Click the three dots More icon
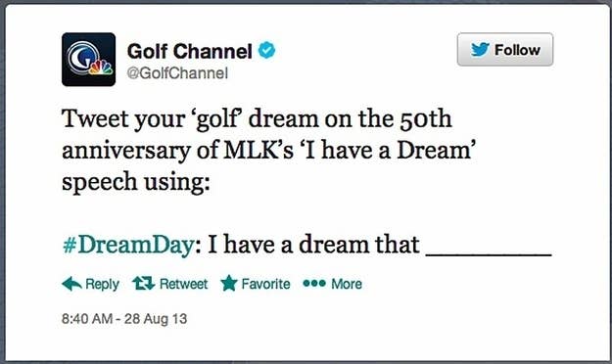612x364 pixels. point(314,284)
